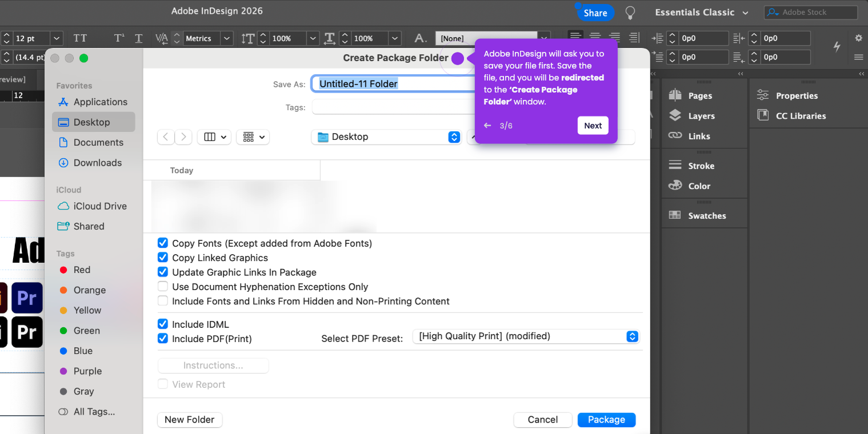Toggle Copy Fonts checkbox
This screenshot has width=868, height=434.
[x=163, y=243]
